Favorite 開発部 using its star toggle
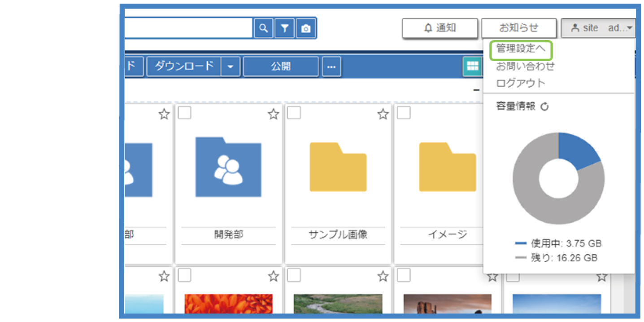Viewport: 644px width, 322px height. (273, 114)
